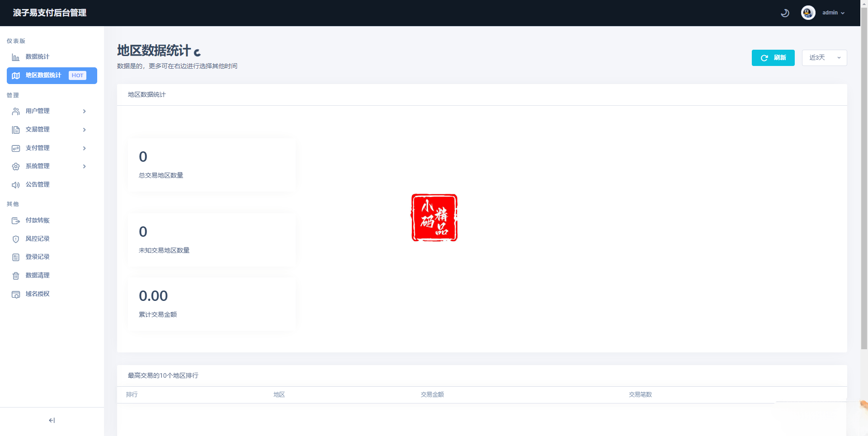This screenshot has height=436, width=868.
Task: Click the loading spinner beside the page title
Action: [197, 52]
